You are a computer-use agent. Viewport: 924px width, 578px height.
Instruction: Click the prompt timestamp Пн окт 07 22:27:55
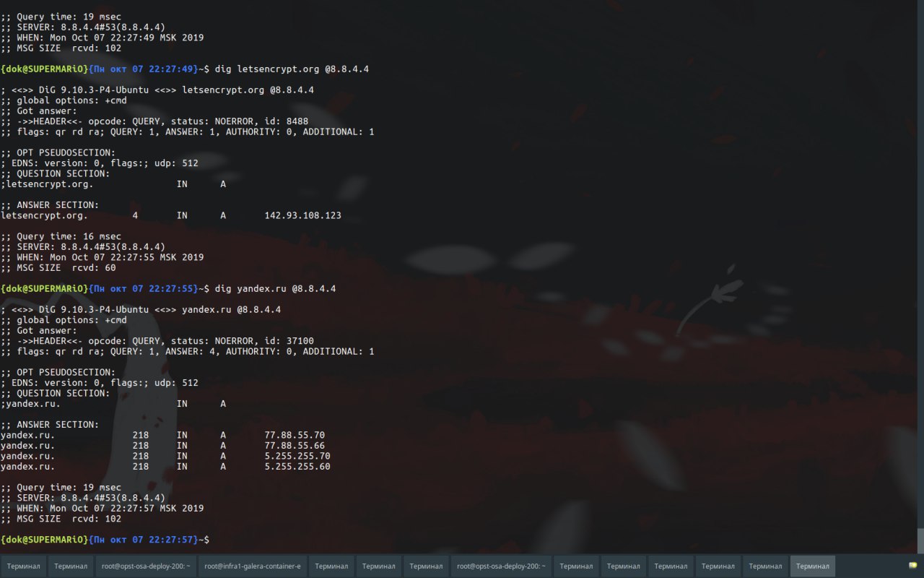[144, 288]
